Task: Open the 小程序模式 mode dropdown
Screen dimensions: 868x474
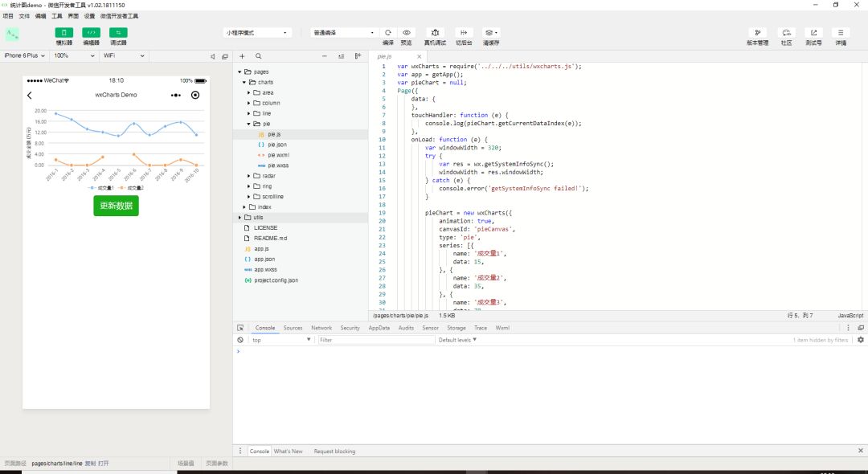Action: point(257,33)
